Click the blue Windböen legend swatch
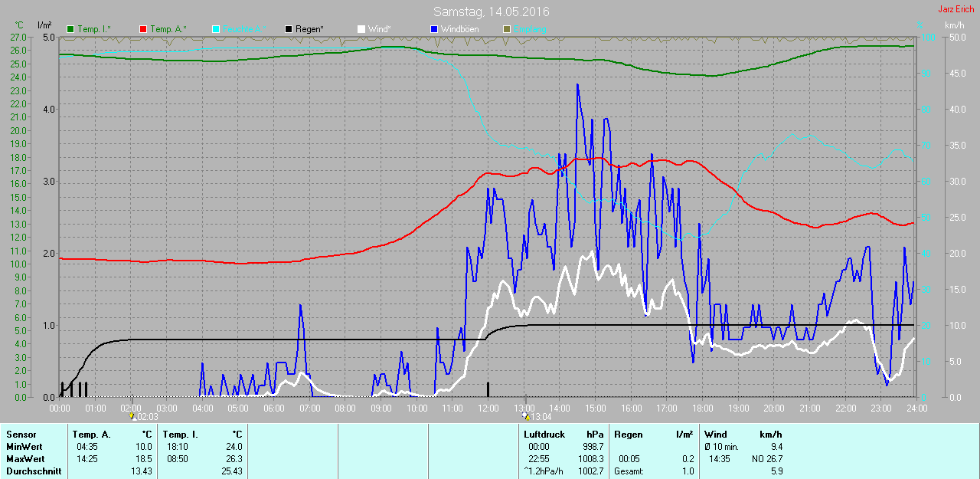The height and width of the screenshot is (479, 980). point(434,29)
